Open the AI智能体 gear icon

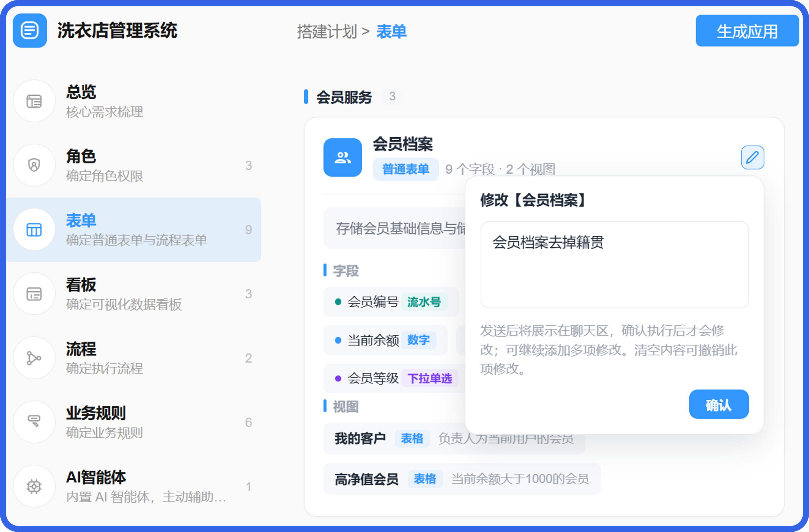(x=34, y=486)
